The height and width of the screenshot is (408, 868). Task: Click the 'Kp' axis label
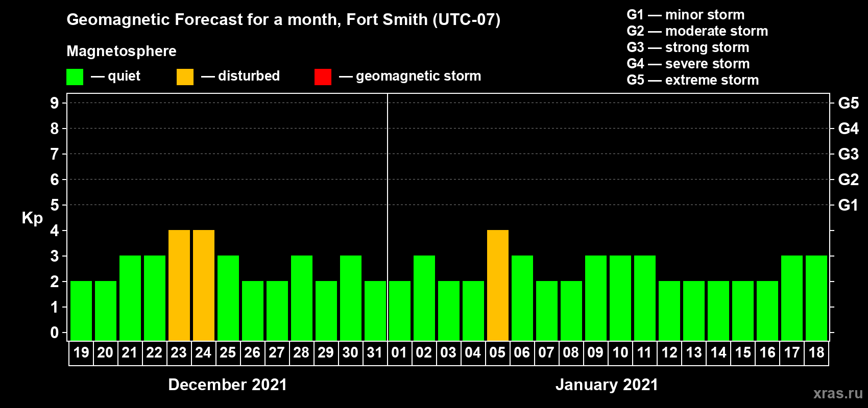[x=32, y=218]
